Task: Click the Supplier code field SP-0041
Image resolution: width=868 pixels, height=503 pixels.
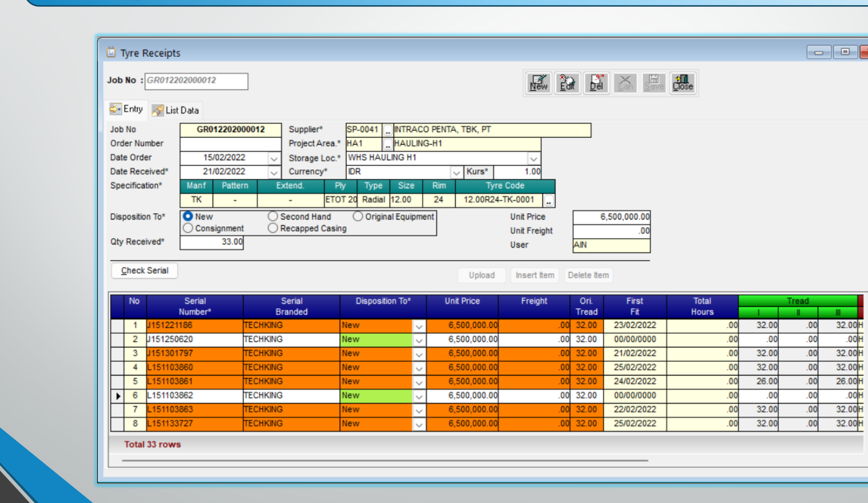Action: tap(364, 130)
